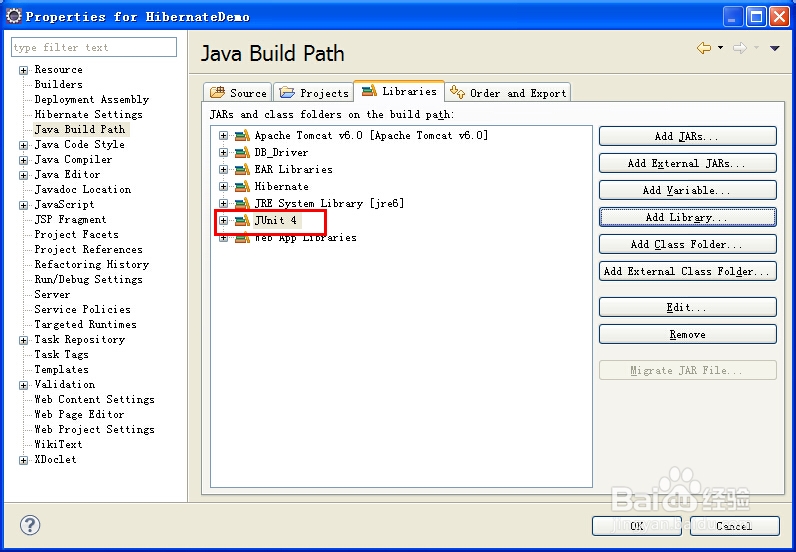Expand the DB_Driver library node

click(x=223, y=152)
